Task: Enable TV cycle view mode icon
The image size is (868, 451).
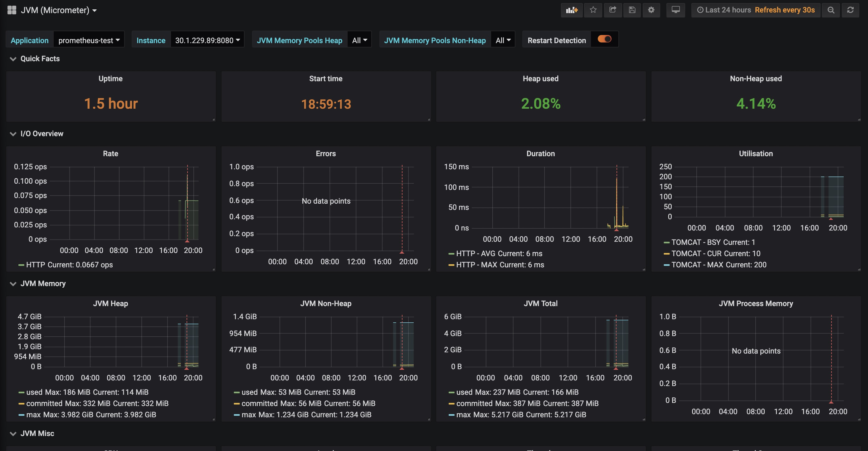Action: (x=675, y=10)
